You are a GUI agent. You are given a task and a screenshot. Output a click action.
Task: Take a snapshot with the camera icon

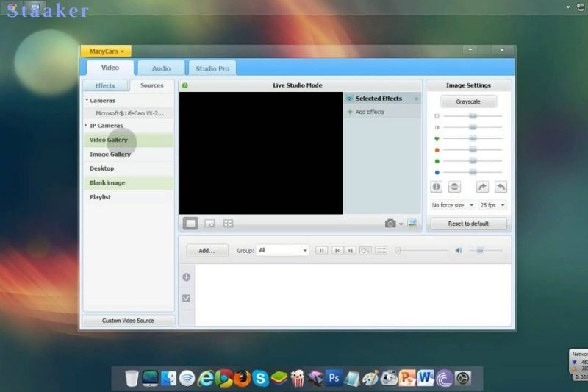click(x=390, y=224)
